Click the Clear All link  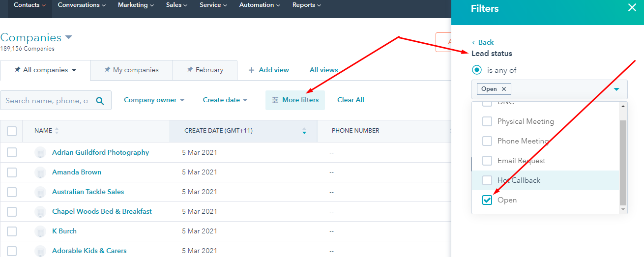[x=351, y=100]
